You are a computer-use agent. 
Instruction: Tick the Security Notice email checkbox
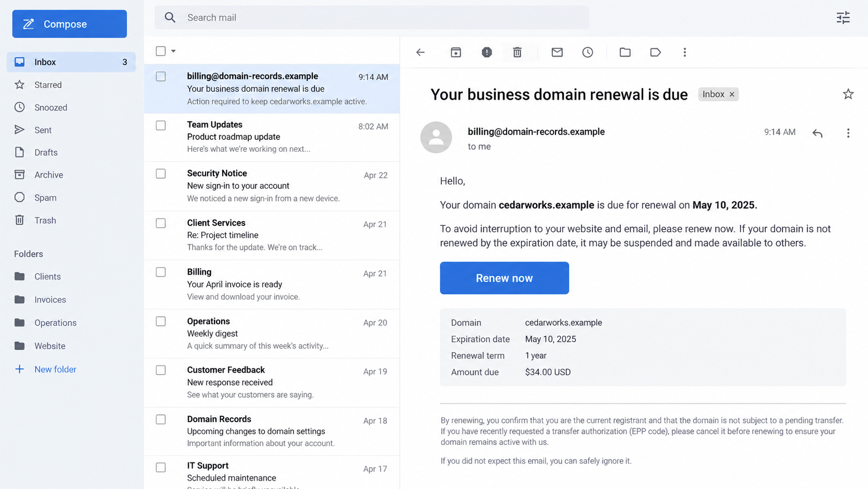coord(161,174)
